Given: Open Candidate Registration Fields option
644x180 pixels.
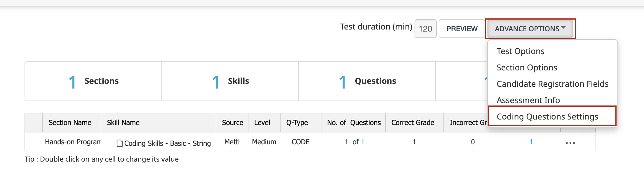Looking at the screenshot, I should tap(552, 84).
